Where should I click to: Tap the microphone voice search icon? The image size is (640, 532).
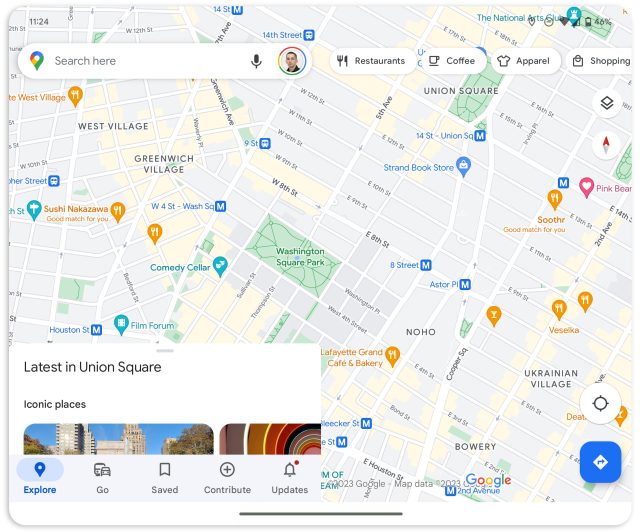tap(256, 61)
